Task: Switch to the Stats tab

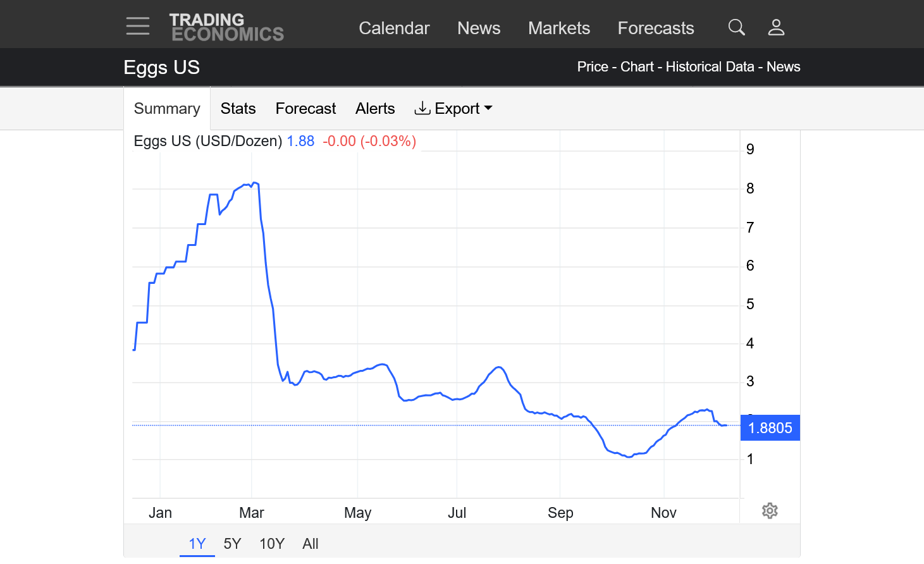Action: [238, 109]
